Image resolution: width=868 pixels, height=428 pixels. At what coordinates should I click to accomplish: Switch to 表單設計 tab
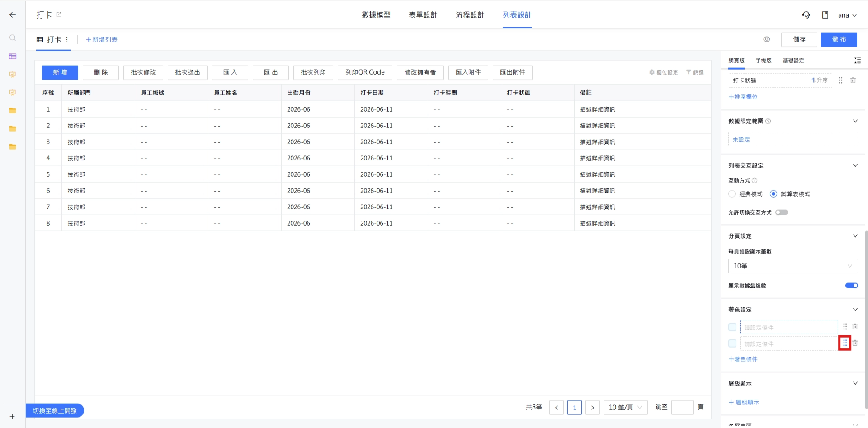[423, 15]
